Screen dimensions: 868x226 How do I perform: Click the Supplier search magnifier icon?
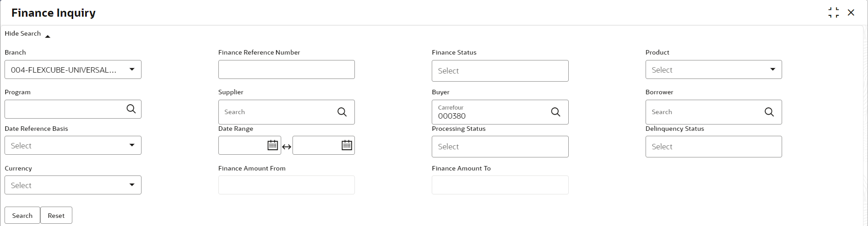point(342,112)
